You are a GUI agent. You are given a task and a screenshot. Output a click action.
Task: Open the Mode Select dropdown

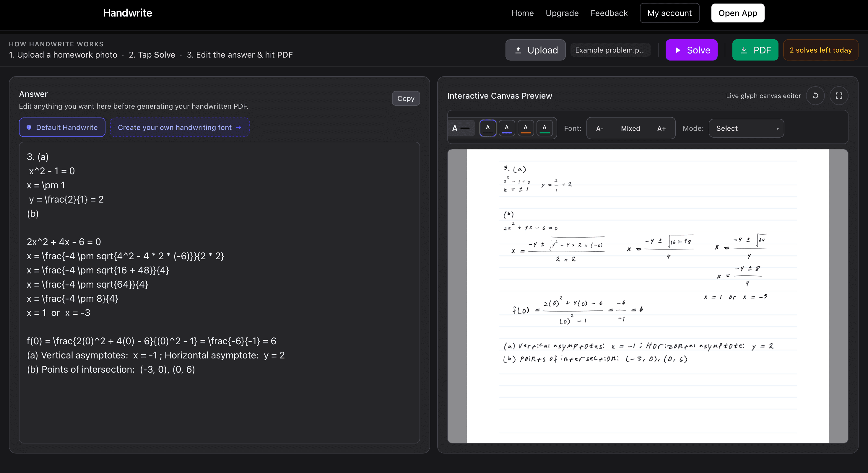click(x=746, y=128)
